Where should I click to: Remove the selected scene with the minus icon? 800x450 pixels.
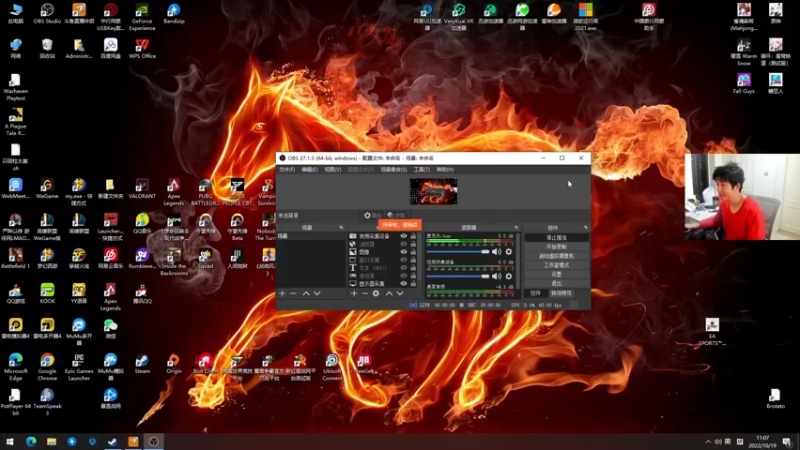click(x=293, y=293)
